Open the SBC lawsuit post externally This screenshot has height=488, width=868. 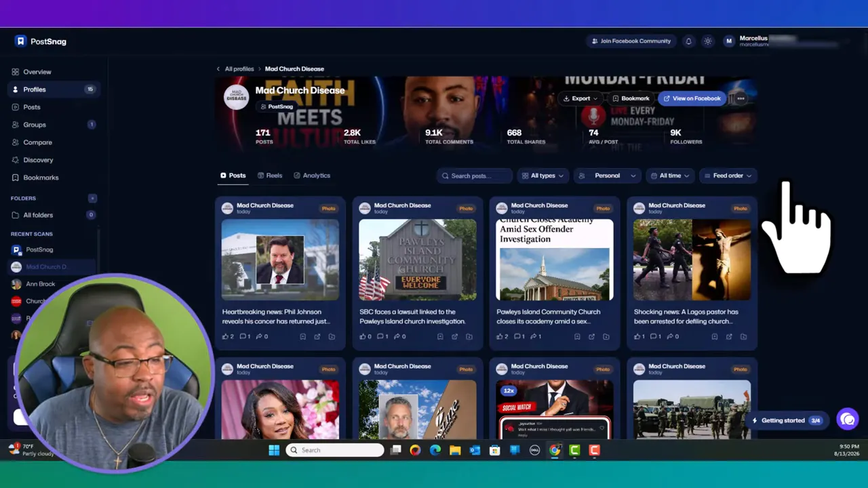455,337
